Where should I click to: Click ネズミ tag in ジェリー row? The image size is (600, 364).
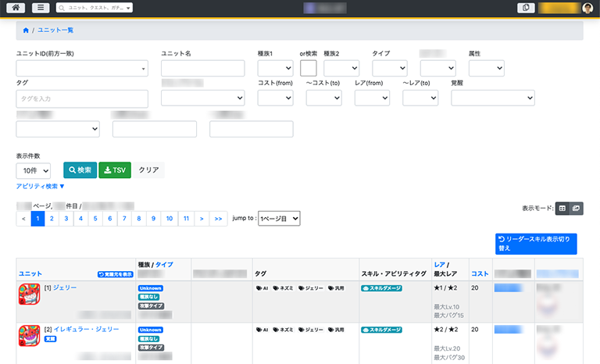[x=283, y=288]
